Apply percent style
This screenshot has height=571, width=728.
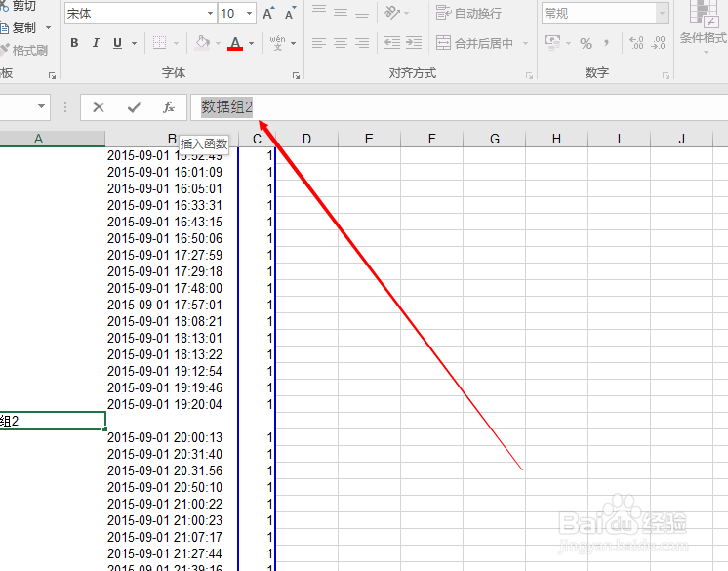pyautogui.click(x=586, y=44)
